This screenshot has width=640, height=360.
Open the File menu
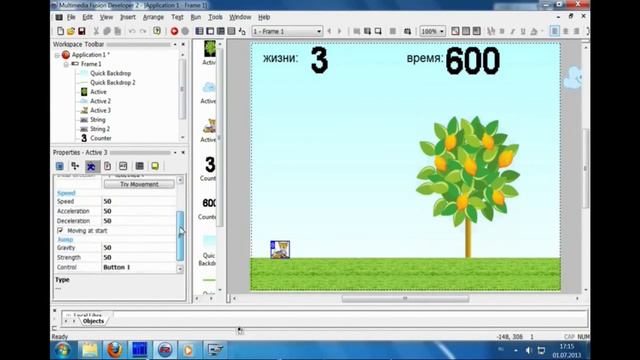click(71, 17)
